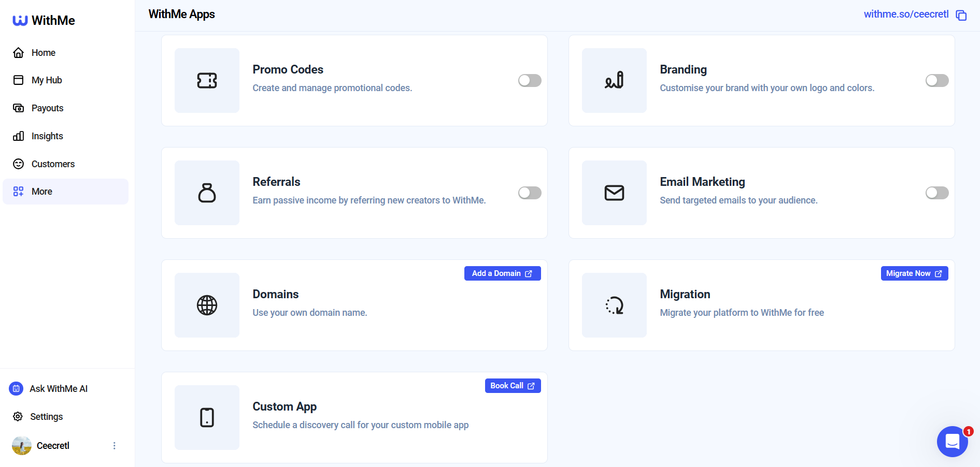Screen dimensions: 980x467
Task: Open the Insights page
Action: pyautogui.click(x=47, y=136)
